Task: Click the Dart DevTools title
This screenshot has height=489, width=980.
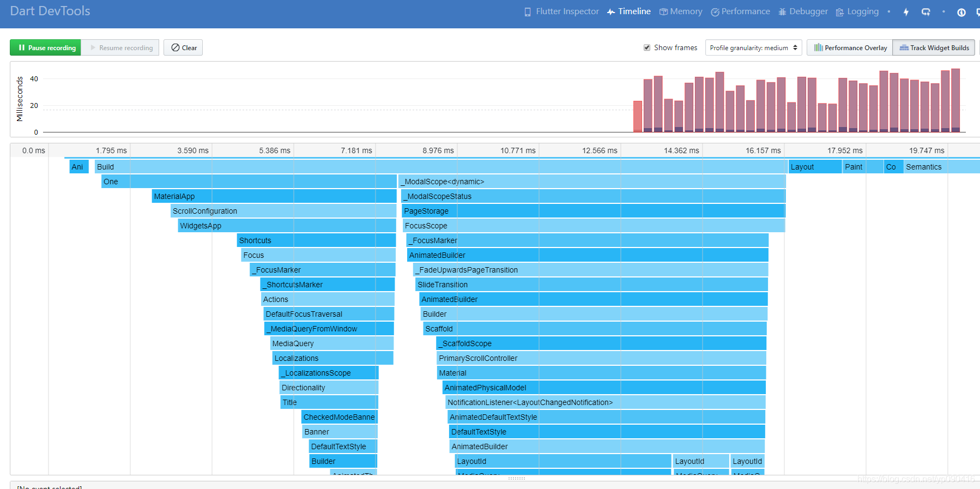Action: pos(50,11)
